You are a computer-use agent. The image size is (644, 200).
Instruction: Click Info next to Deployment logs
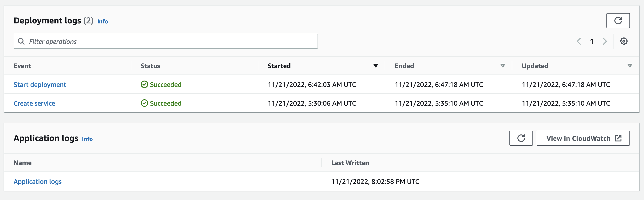click(x=102, y=22)
